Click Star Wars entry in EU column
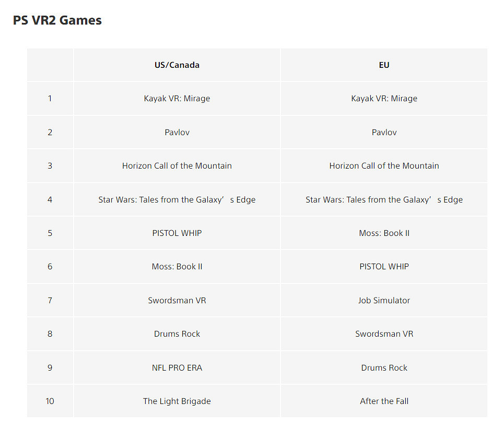The height and width of the screenshot is (439, 504). pos(384,199)
